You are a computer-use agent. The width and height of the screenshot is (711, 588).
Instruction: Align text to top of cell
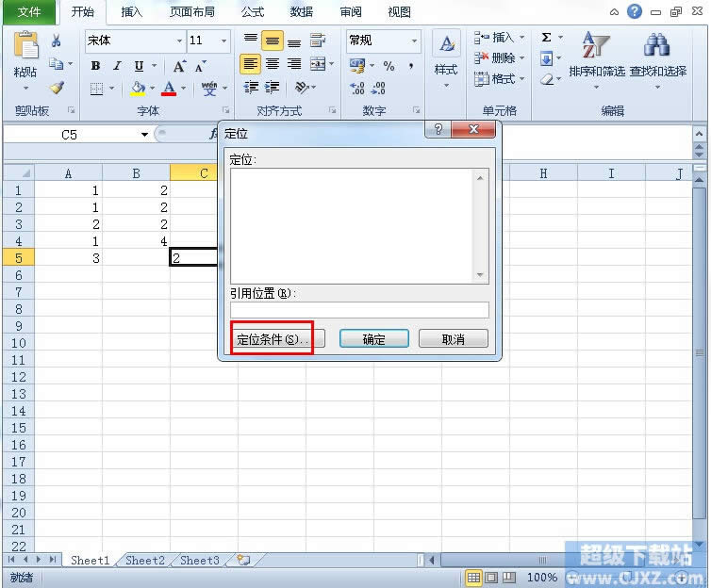(x=250, y=41)
